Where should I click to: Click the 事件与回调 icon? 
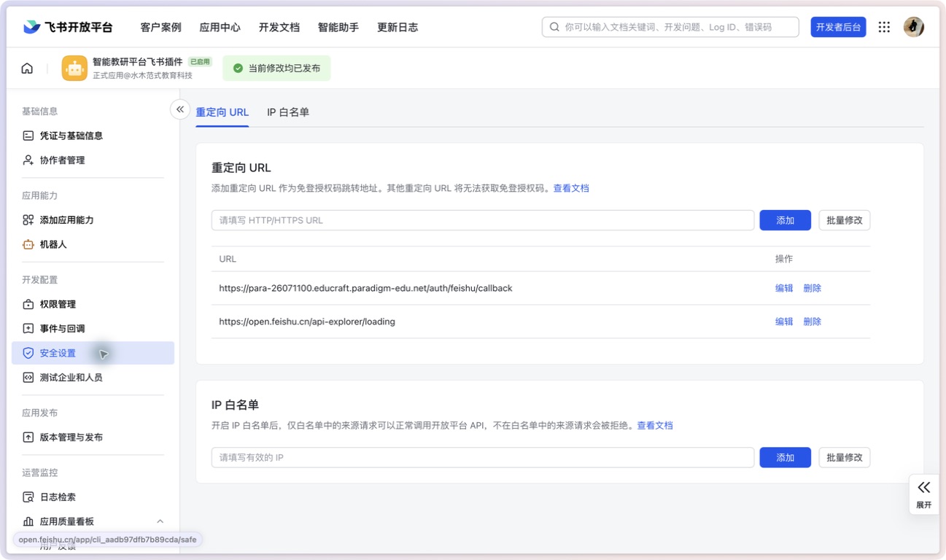click(x=28, y=329)
